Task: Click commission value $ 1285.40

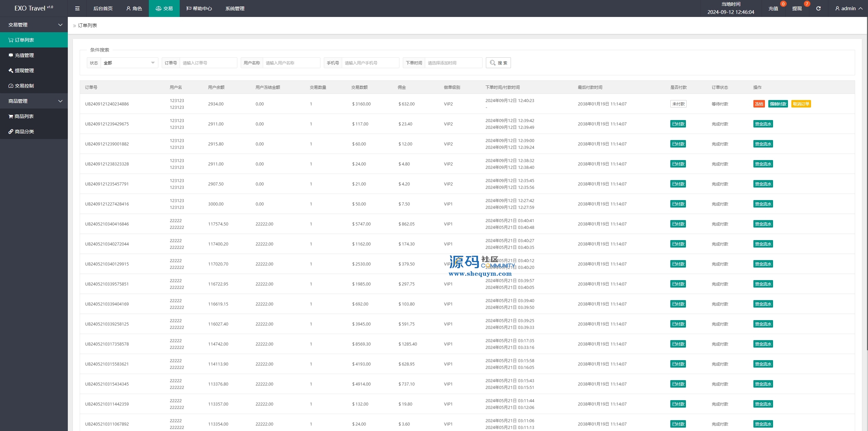Action: click(408, 344)
